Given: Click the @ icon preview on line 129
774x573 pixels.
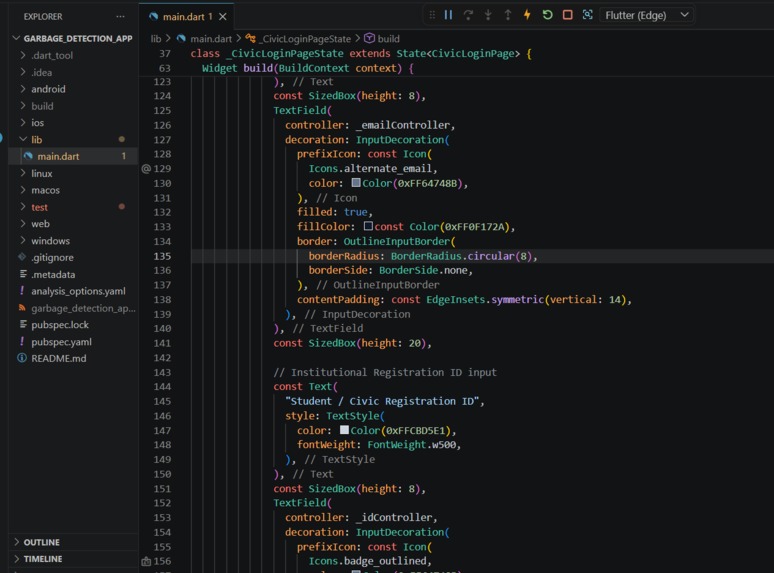Looking at the screenshot, I should [x=146, y=169].
